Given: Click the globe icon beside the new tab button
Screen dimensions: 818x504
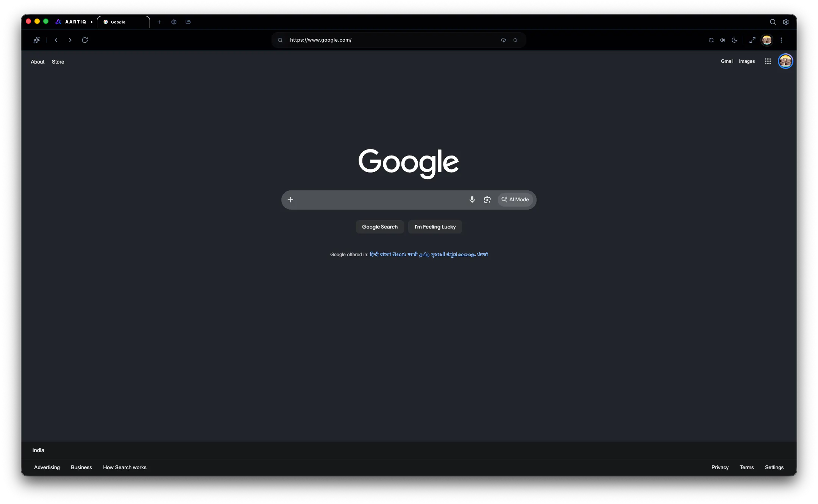Looking at the screenshot, I should tap(174, 22).
